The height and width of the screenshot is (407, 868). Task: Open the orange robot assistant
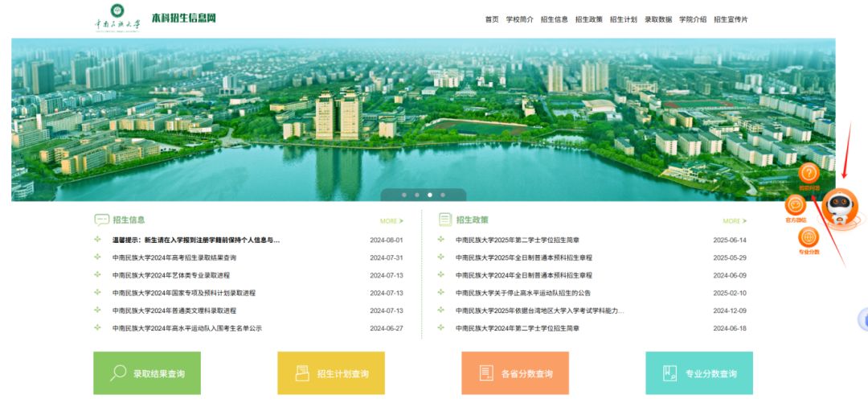click(841, 208)
